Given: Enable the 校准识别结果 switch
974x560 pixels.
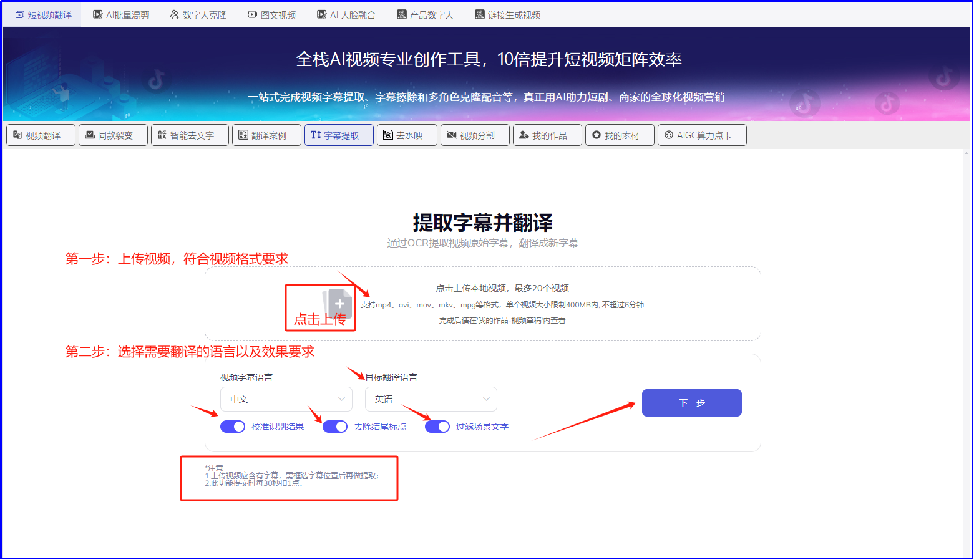Looking at the screenshot, I should [x=232, y=426].
